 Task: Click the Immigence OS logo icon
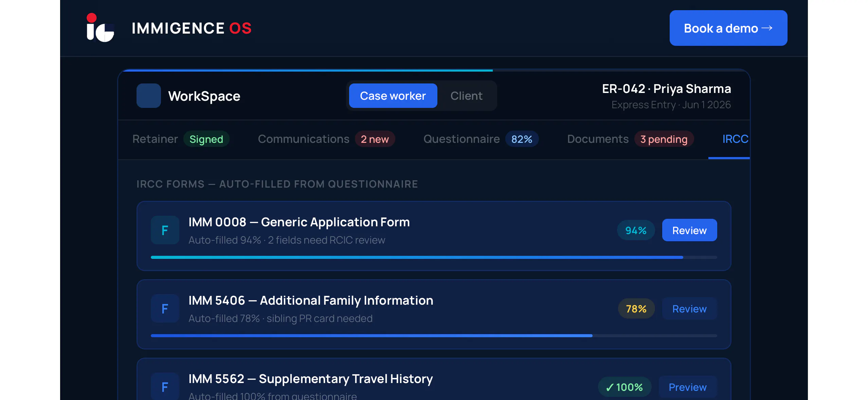[100, 28]
